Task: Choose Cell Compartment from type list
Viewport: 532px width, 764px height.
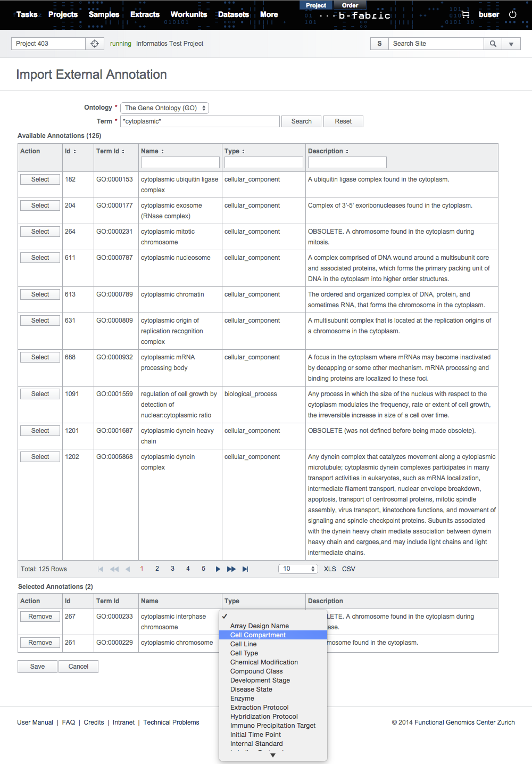Action: point(258,635)
